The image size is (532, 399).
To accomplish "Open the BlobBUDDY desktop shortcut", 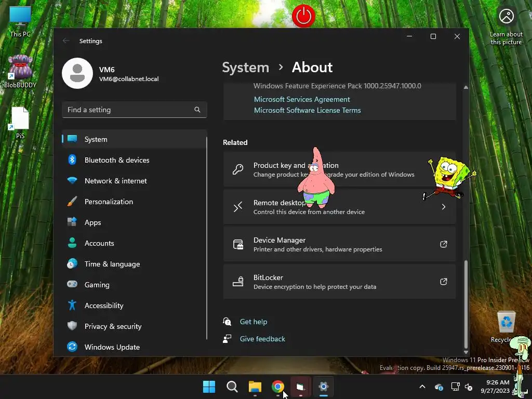I will [x=20, y=72].
